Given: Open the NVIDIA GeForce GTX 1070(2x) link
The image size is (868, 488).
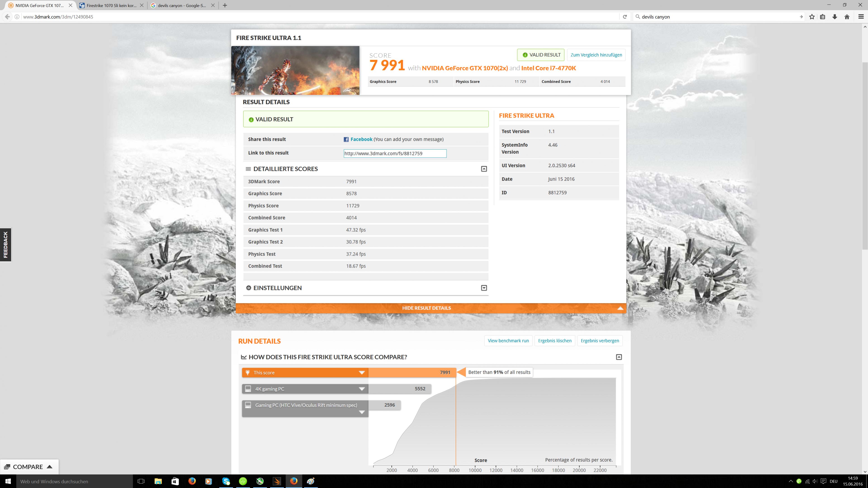Looking at the screenshot, I should (x=465, y=68).
